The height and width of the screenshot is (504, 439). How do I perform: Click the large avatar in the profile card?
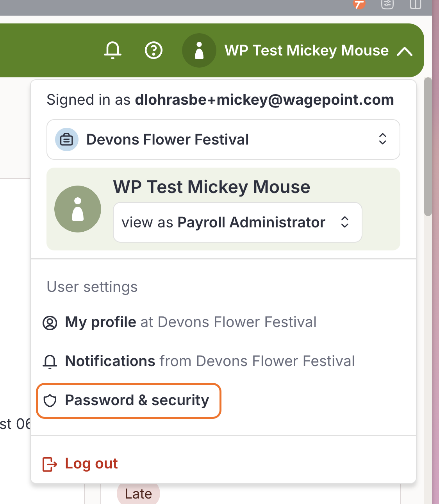(78, 209)
